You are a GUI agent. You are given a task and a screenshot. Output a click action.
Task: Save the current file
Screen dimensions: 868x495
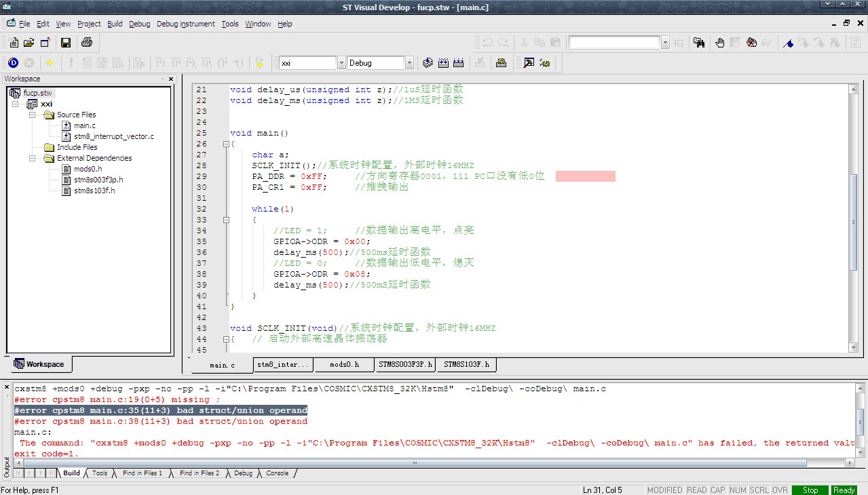[x=66, y=43]
